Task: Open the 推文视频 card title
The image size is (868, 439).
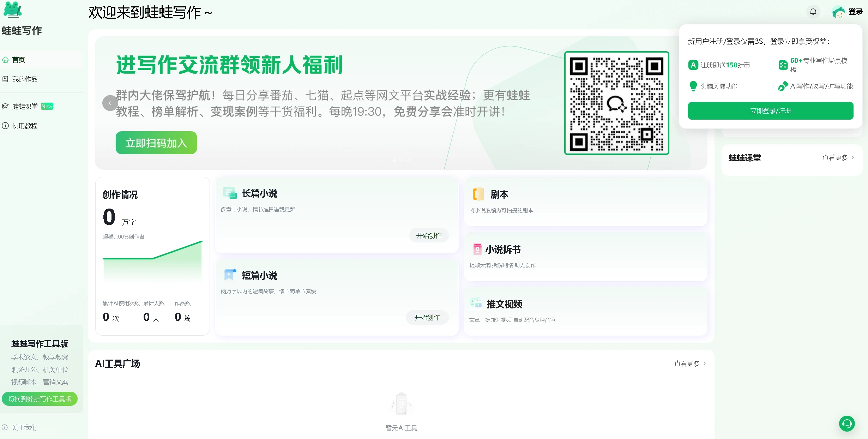Action: coord(505,304)
